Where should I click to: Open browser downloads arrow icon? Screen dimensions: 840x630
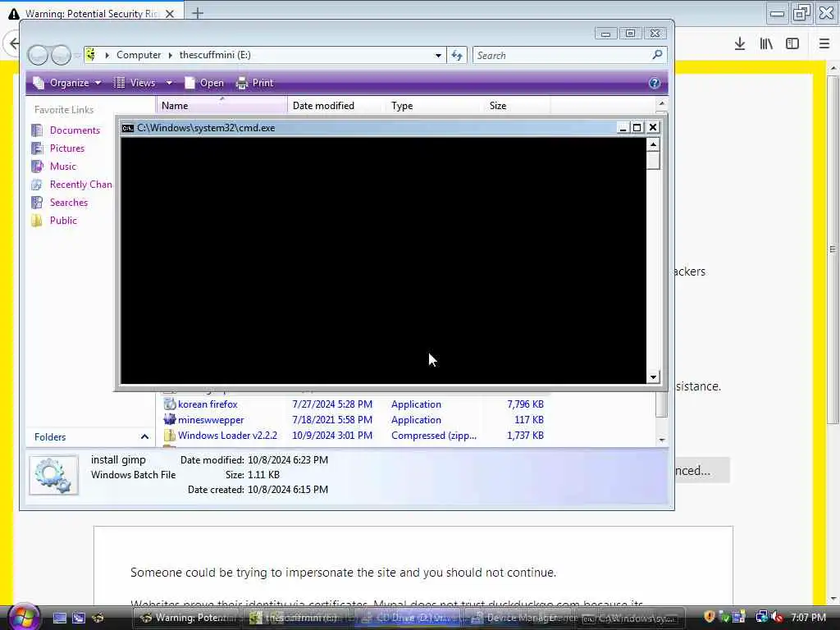740,44
